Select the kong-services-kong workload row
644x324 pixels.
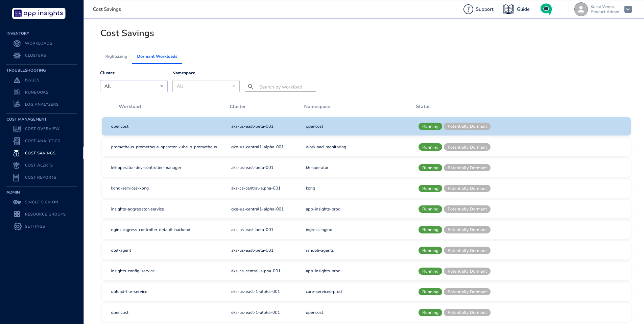[x=130, y=188]
